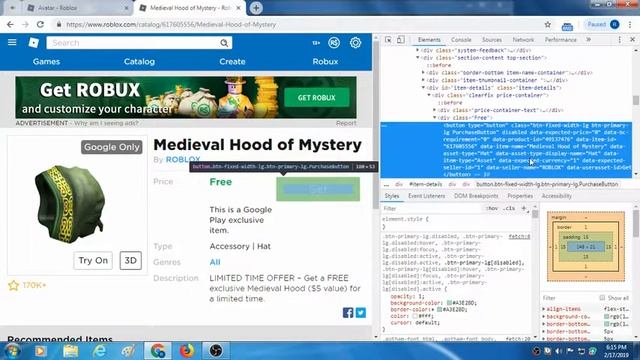The image size is (640, 360).
Task: Switch to the Network tab
Action: click(x=523, y=40)
